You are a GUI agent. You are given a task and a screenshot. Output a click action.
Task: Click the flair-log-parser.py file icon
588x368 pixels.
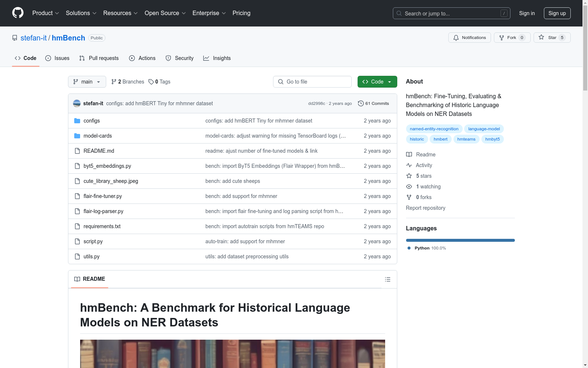pyautogui.click(x=77, y=211)
